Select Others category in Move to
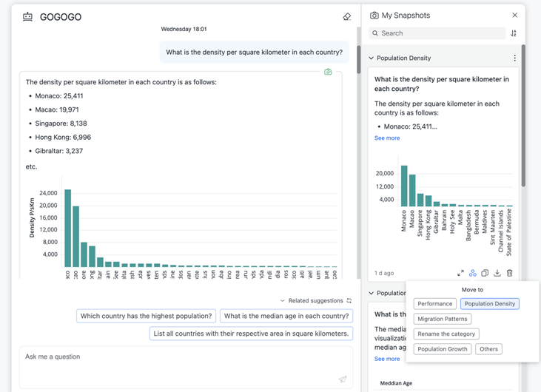541x392 pixels. 488,349
